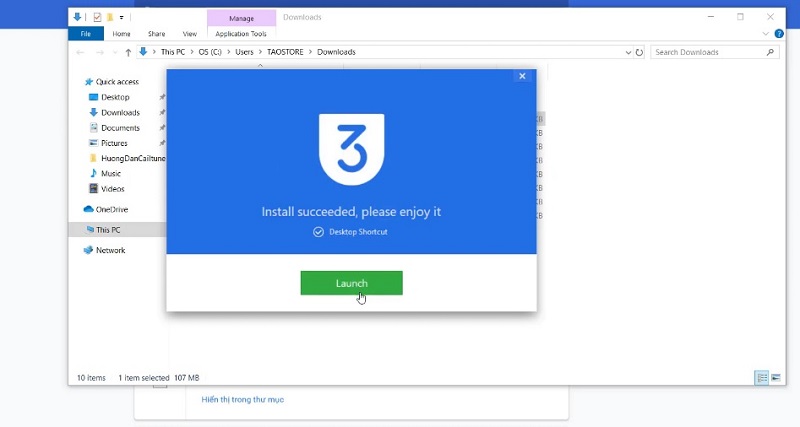Click the Forward navigation arrow
Screen dimensions: 800x427
point(99,52)
